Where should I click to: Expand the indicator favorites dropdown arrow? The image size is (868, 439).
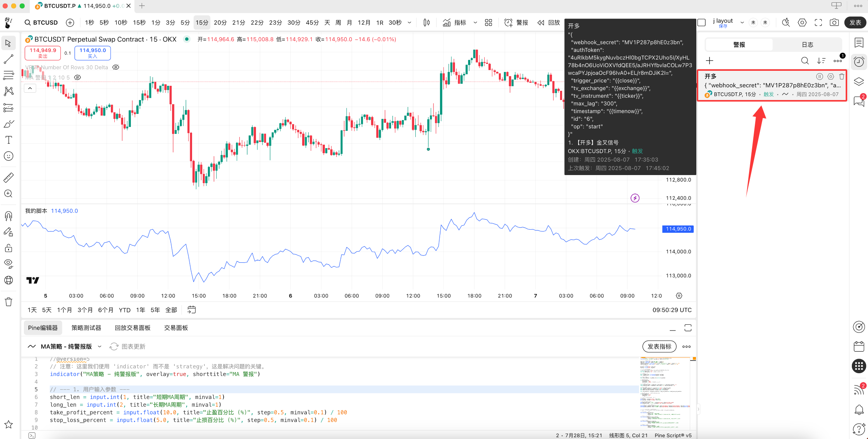pyautogui.click(x=475, y=23)
